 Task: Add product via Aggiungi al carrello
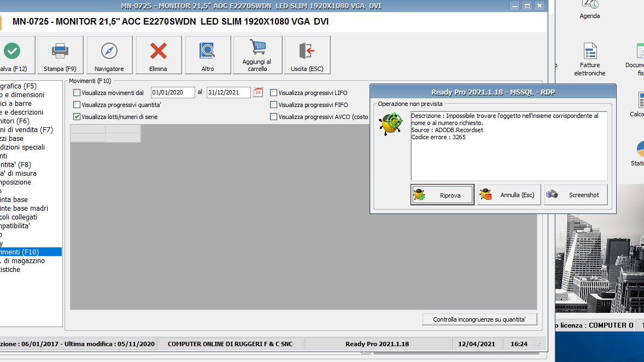(x=257, y=55)
